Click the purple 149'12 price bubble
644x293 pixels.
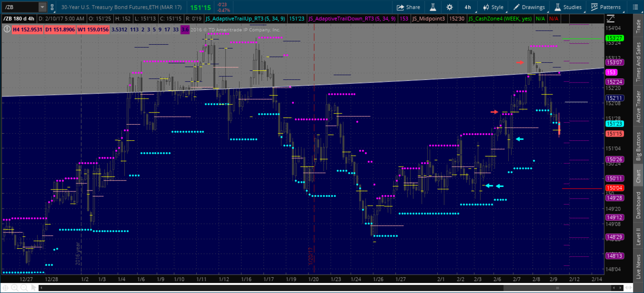614,218
